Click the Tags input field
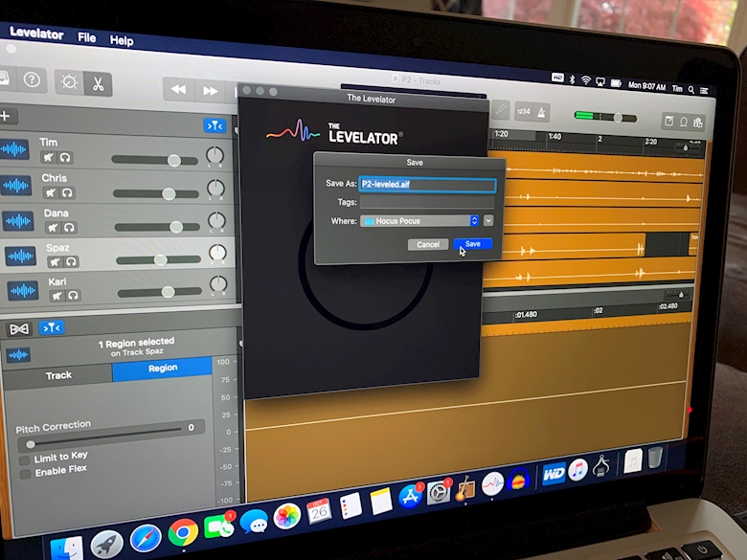Viewport: 747px width, 560px height. click(427, 202)
